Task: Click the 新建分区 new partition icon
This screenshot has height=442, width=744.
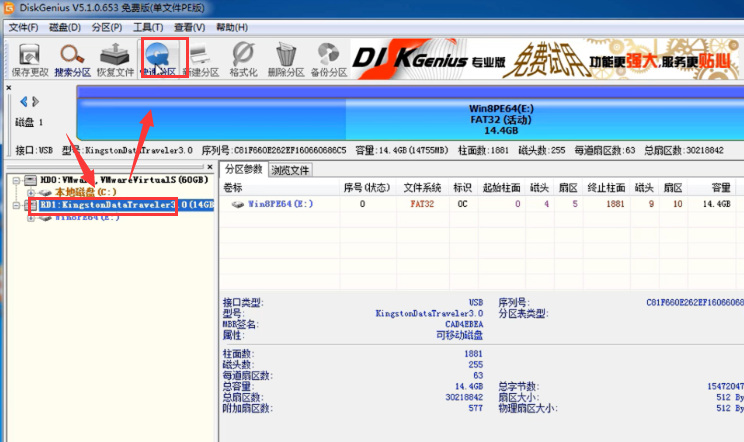Action: pos(201,58)
